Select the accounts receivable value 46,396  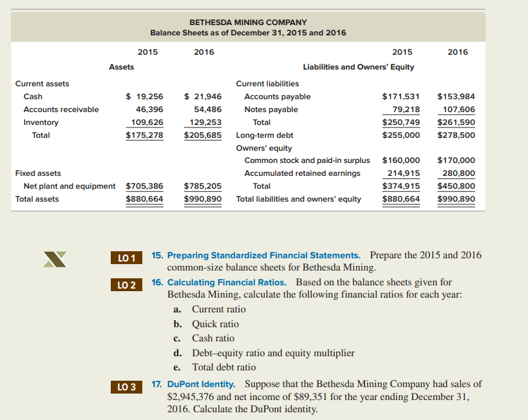coord(149,110)
